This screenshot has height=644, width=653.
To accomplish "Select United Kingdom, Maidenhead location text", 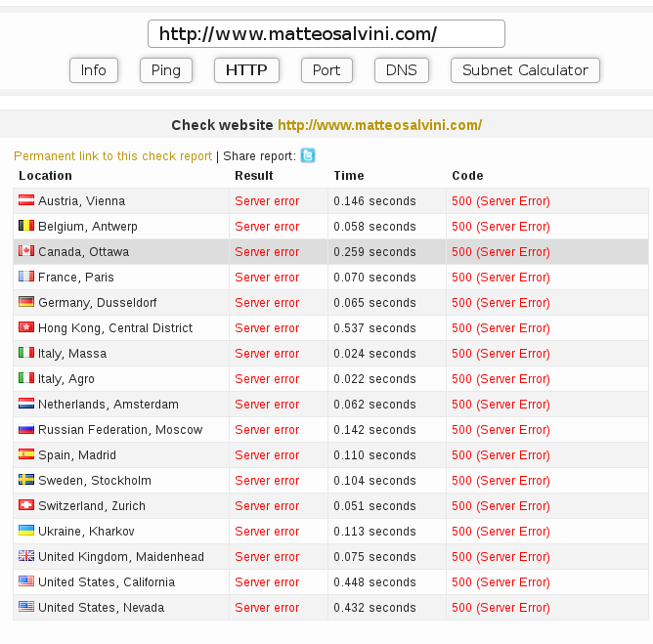I will pyautogui.click(x=121, y=557).
